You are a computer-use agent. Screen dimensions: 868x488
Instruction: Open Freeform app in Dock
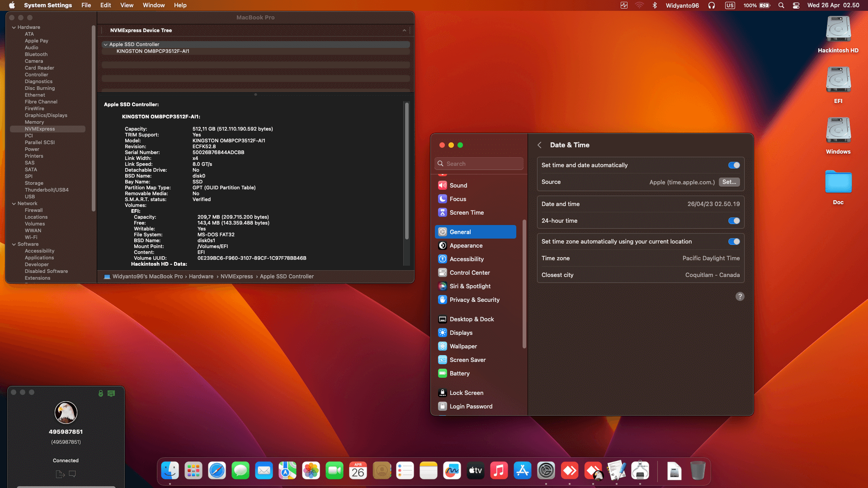(452, 471)
